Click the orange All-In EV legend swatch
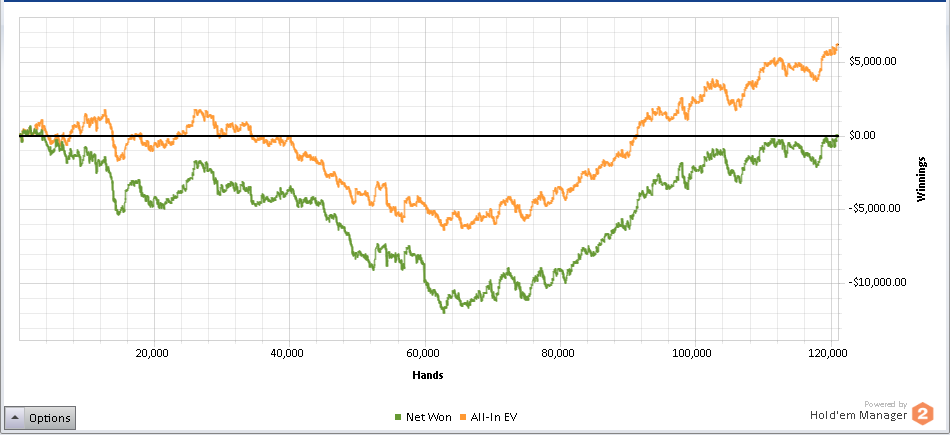 [x=465, y=417]
